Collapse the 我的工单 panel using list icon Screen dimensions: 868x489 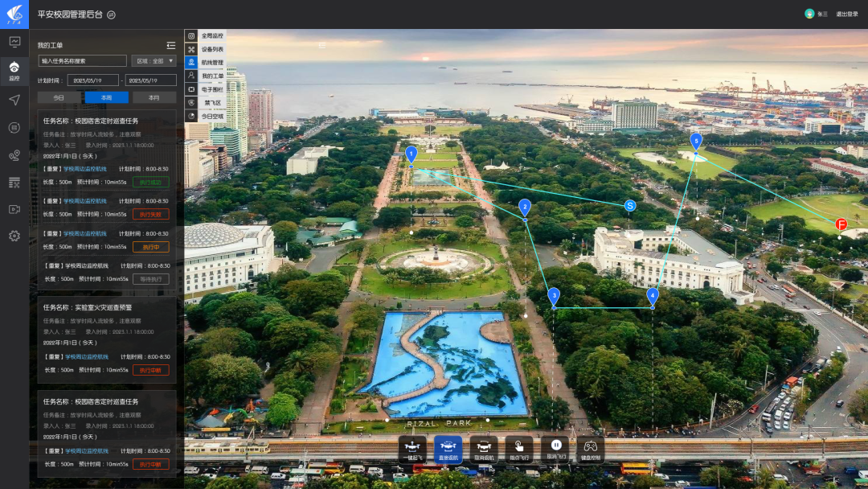pos(170,45)
